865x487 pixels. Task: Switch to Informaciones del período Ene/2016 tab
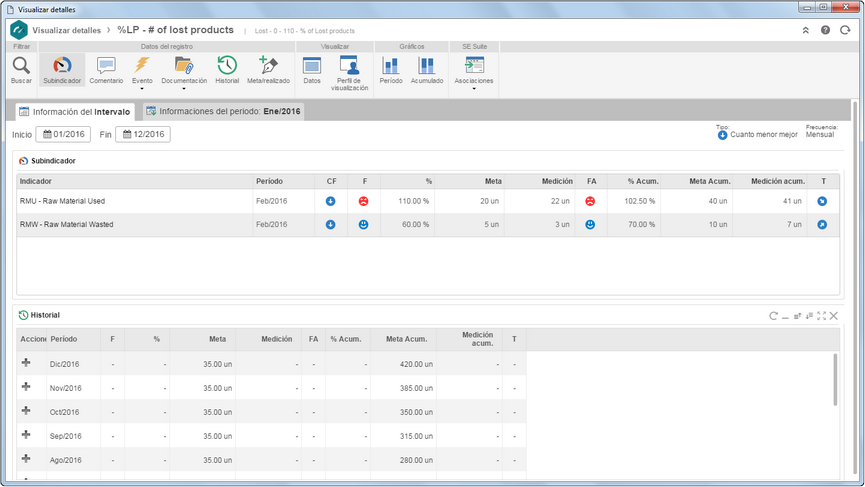[223, 111]
